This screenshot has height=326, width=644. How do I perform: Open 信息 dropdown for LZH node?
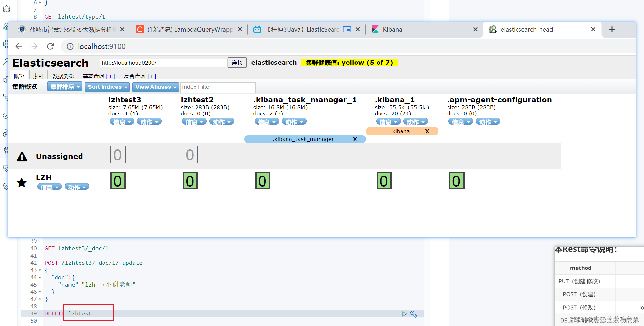[x=50, y=187]
